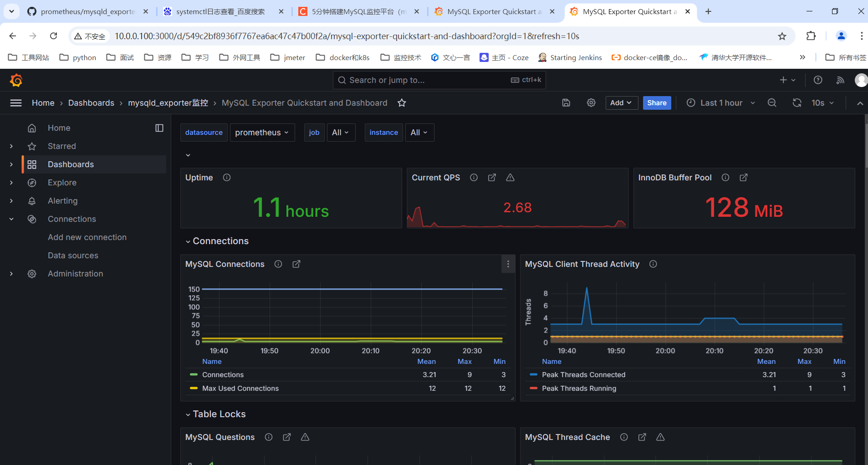This screenshot has width=868, height=465.
Task: Open Explore in the sidebar
Action: pyautogui.click(x=62, y=183)
